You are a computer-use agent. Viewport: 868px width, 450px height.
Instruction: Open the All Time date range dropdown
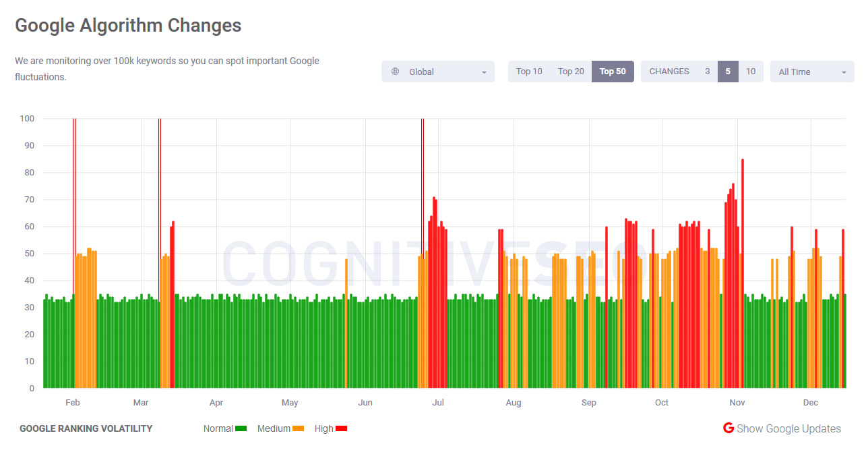(812, 71)
